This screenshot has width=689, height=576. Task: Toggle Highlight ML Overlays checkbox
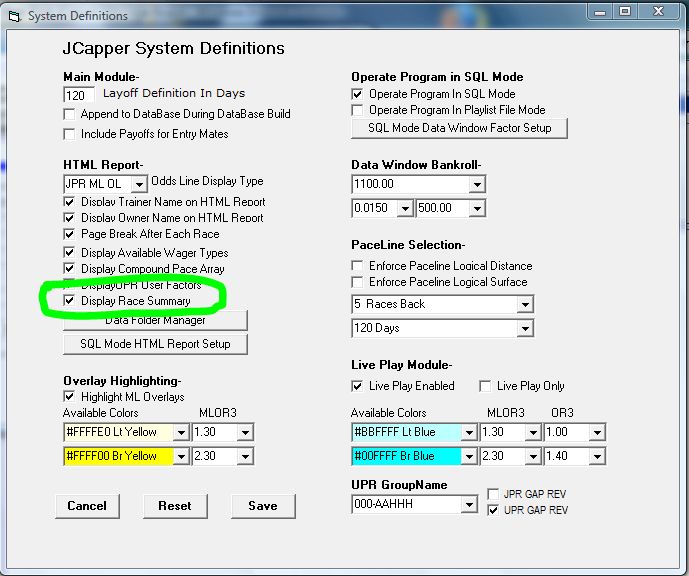(69, 397)
